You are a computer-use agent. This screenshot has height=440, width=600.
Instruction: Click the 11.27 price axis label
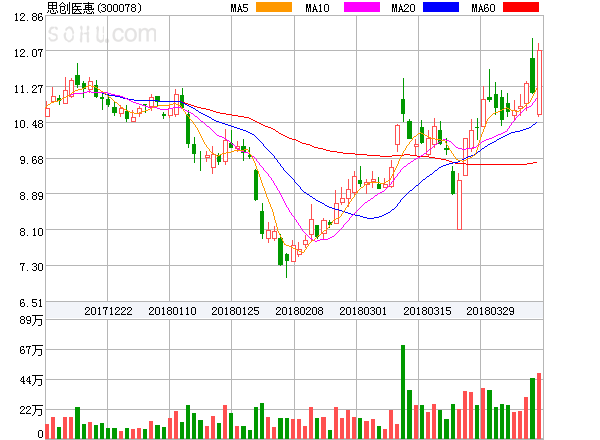point(29,89)
